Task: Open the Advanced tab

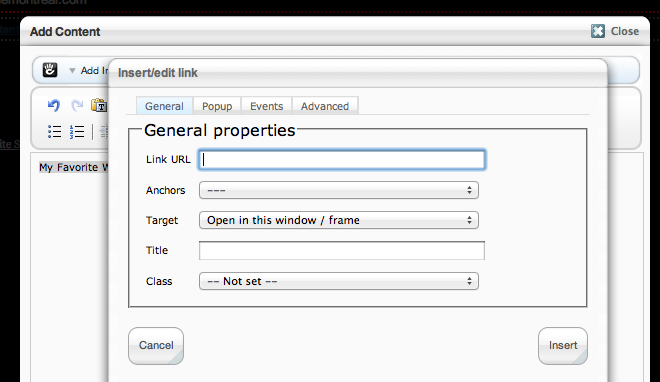Action: point(325,106)
